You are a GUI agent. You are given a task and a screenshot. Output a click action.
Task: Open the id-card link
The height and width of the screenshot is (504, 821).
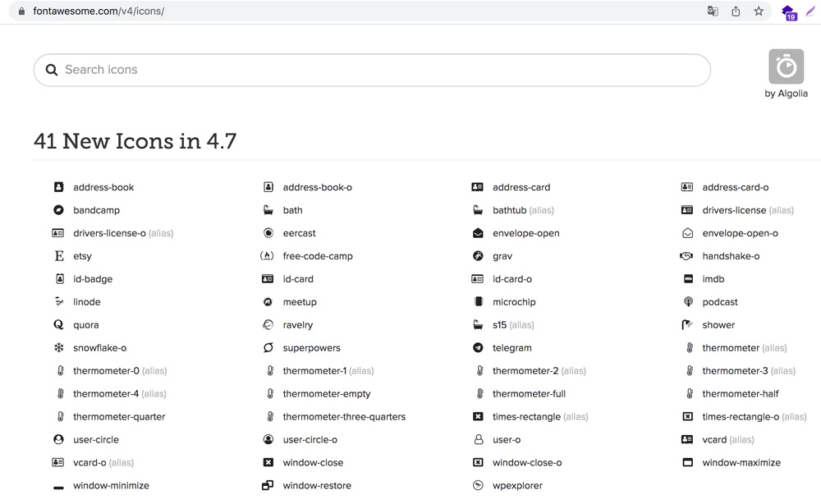(298, 279)
